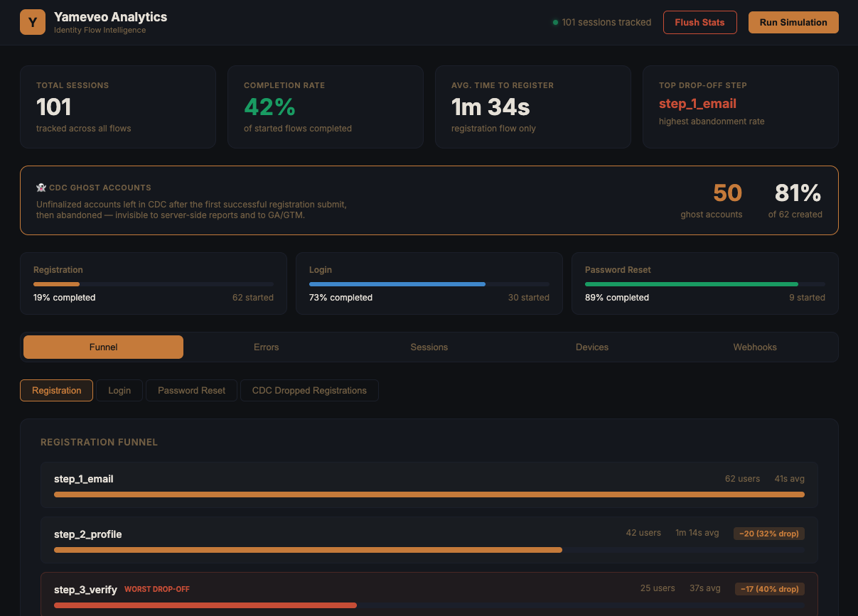The image size is (858, 616).
Task: Click the 81% of 62 created figure
Action: coord(798,193)
